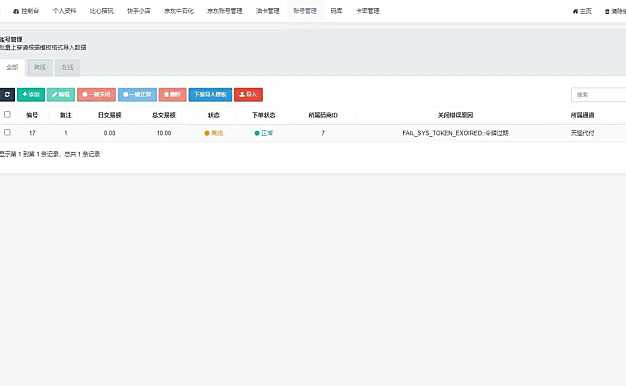Open the 快手 item in the top navigation
The image size is (626, 386).
[139, 11]
